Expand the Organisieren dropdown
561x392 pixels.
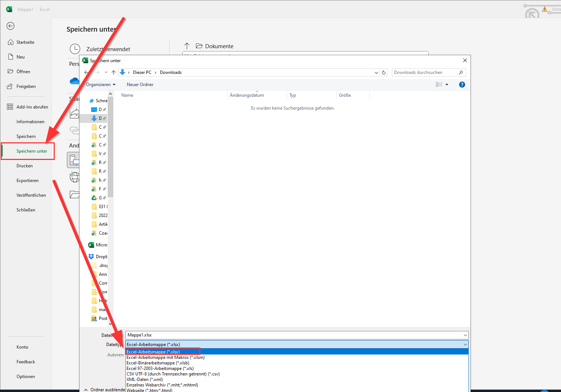tap(101, 85)
